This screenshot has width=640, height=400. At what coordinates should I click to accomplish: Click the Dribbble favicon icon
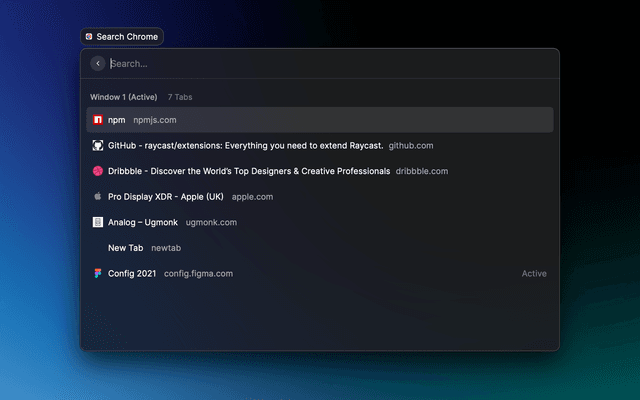click(98, 171)
